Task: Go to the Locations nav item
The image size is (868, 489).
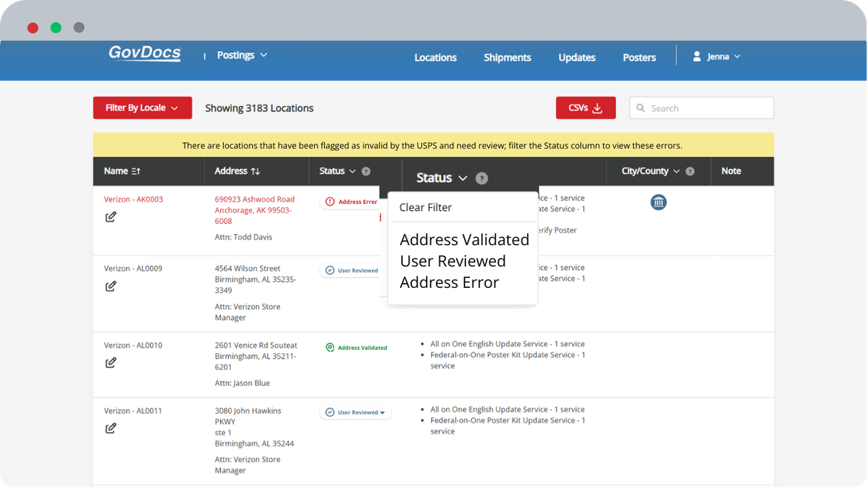Action: tap(435, 58)
